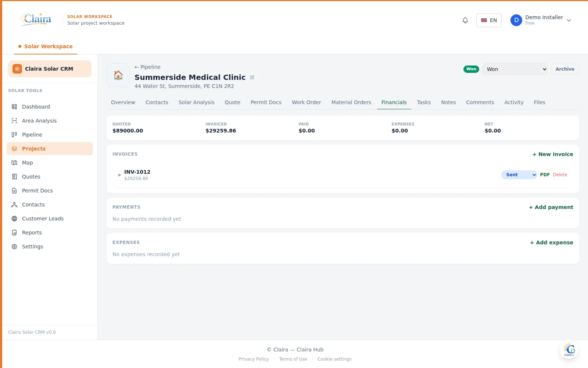Open the EN language selector
The height and width of the screenshot is (368, 588).
coord(489,20)
